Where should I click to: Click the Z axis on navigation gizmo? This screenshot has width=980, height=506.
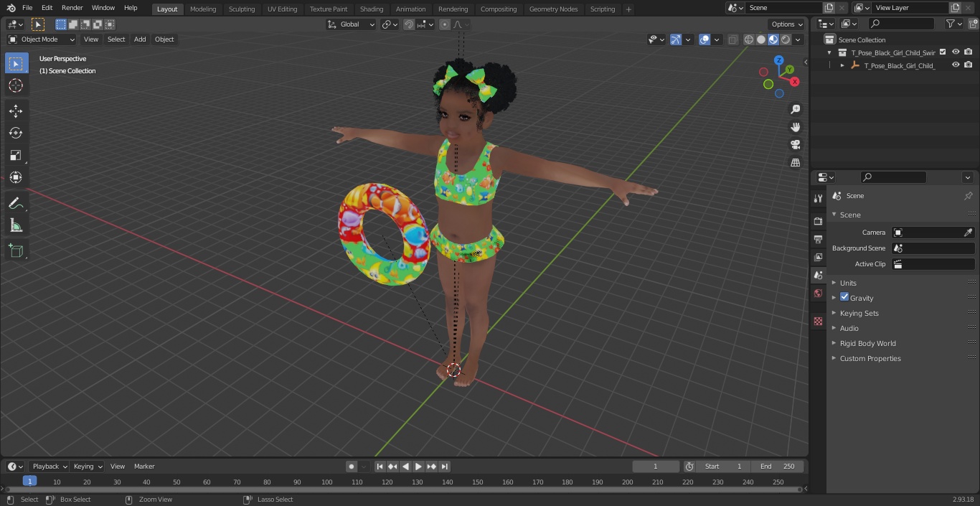779,60
